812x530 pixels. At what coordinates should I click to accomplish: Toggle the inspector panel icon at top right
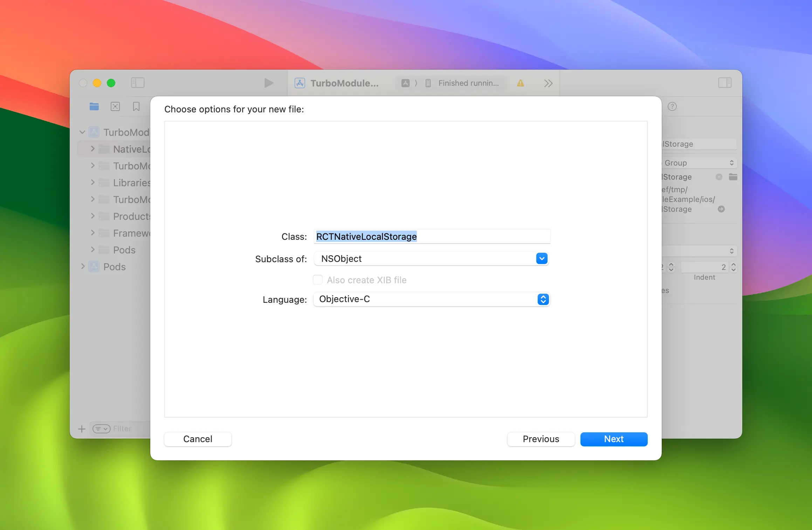[725, 83]
